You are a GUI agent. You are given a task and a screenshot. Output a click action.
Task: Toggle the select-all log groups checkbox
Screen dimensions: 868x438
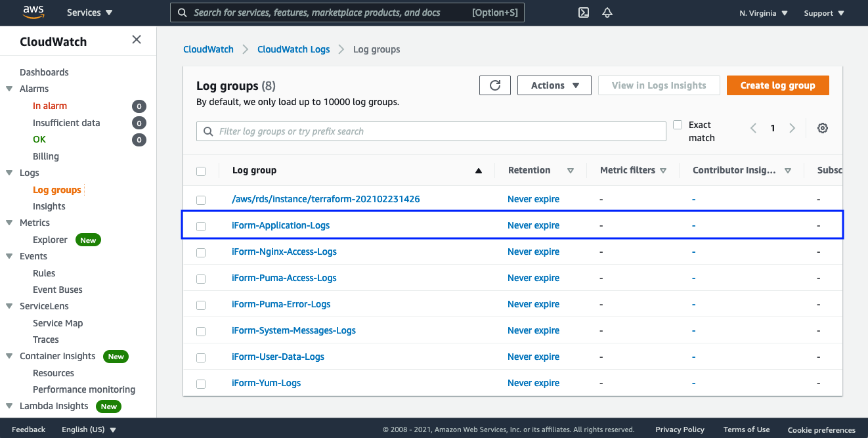(201, 171)
